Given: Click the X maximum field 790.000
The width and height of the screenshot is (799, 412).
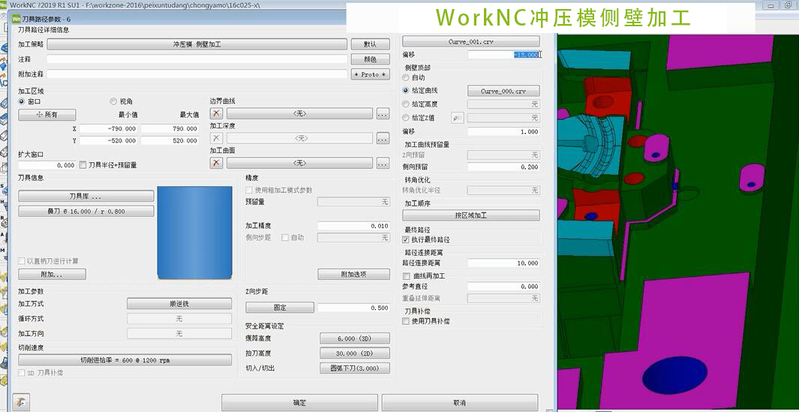Looking at the screenshot, I should [170, 129].
